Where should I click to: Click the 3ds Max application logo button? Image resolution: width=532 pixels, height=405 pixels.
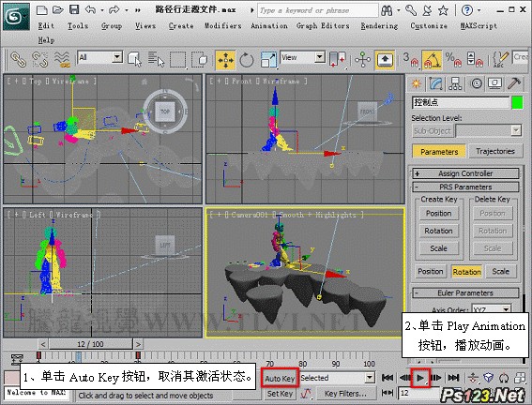click(16, 16)
